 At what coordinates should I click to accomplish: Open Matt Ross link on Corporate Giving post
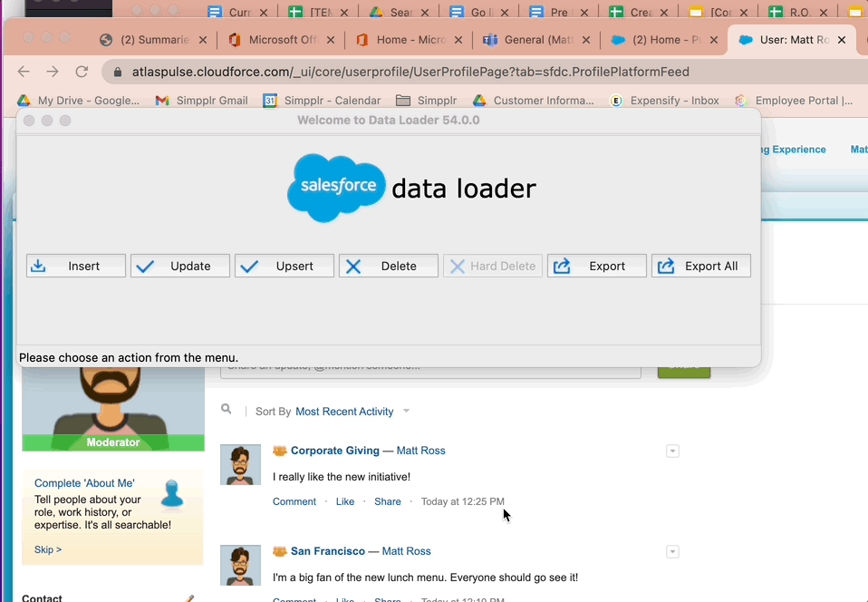point(420,451)
